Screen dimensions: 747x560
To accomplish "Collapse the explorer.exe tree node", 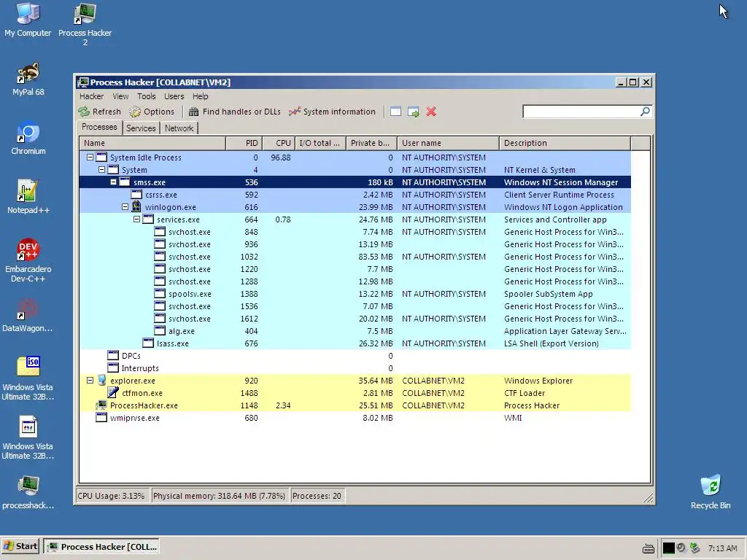I will point(90,381).
